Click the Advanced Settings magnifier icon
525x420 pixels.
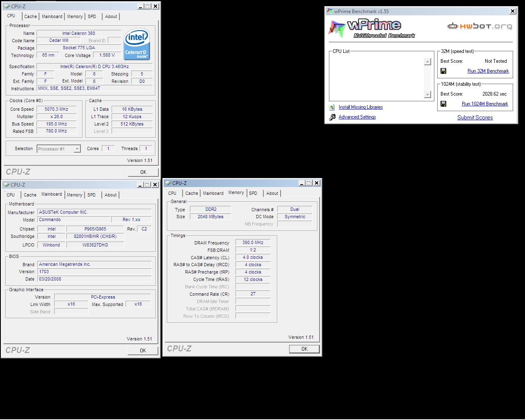click(x=332, y=117)
